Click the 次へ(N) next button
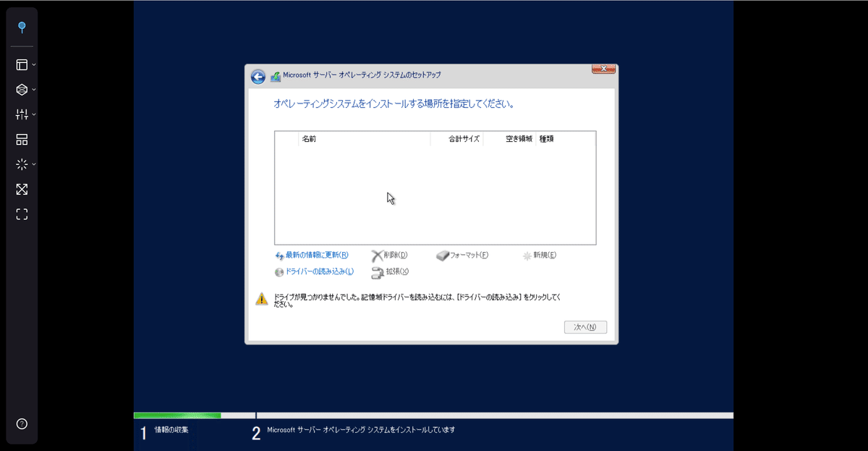The image size is (868, 451). [x=585, y=327]
